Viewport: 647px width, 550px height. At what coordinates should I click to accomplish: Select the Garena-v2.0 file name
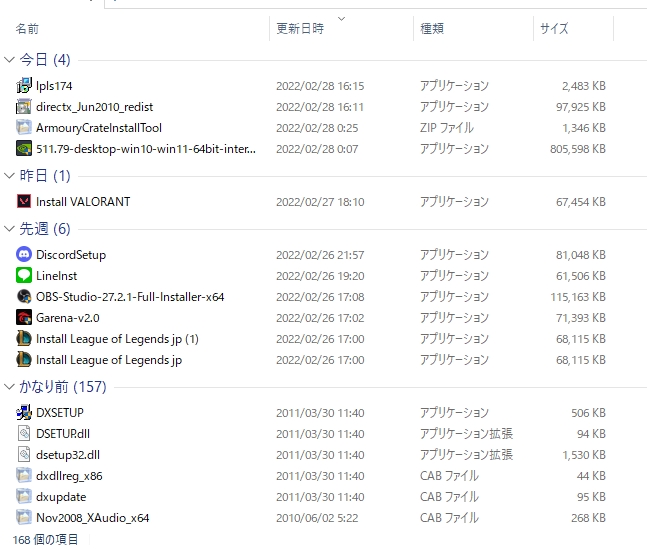68,318
